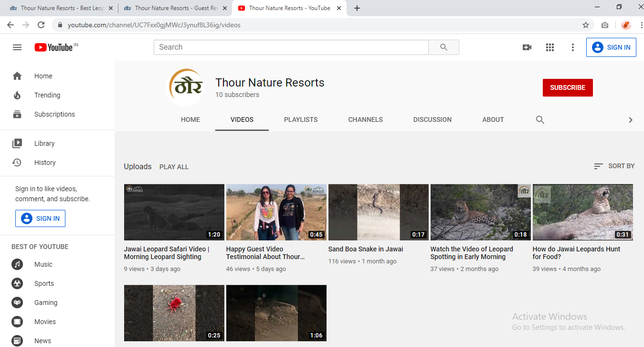The width and height of the screenshot is (644, 347).
Task: Open the YouTube apps grid icon
Action: [x=550, y=47]
